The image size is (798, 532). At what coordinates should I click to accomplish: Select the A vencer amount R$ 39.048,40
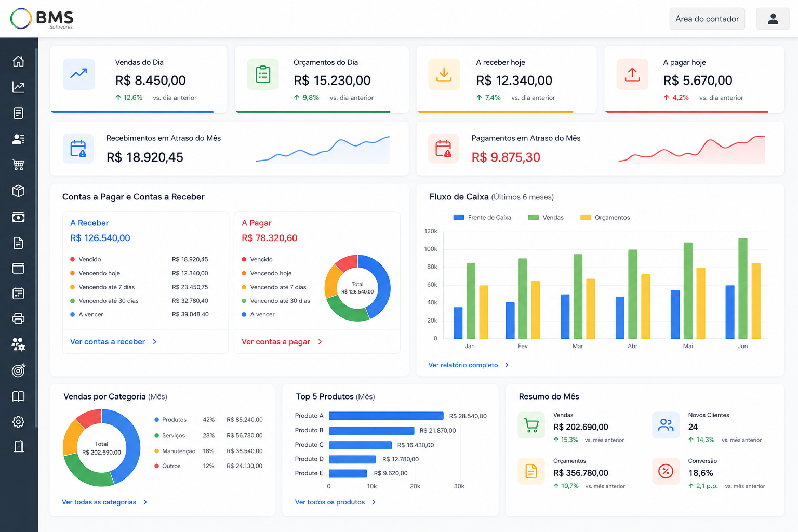coord(190,315)
